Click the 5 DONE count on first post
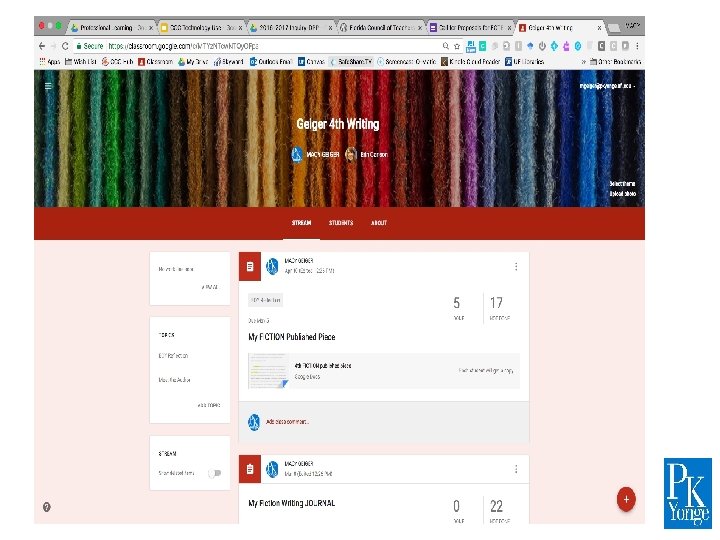Image resolution: width=720 pixels, height=540 pixels. tap(457, 308)
